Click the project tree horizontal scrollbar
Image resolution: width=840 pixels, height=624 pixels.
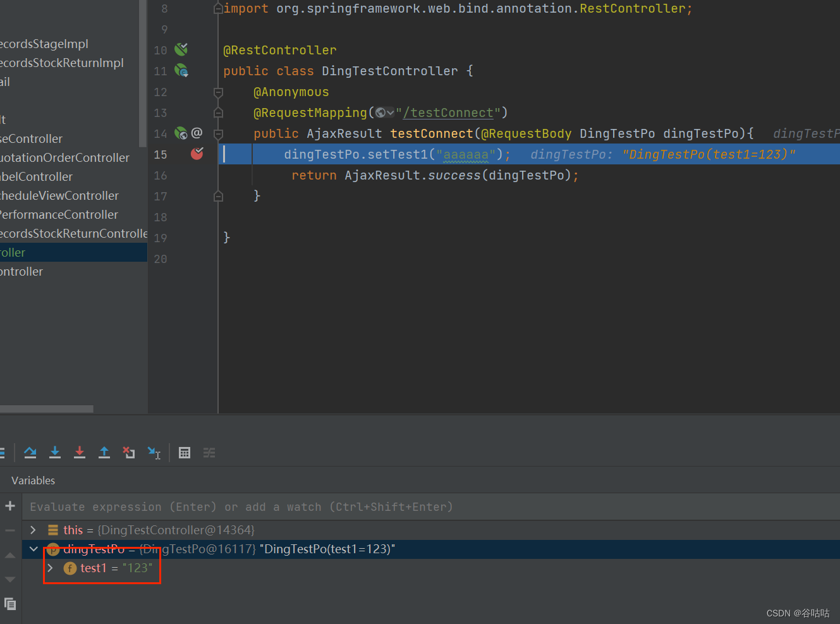tap(47, 409)
